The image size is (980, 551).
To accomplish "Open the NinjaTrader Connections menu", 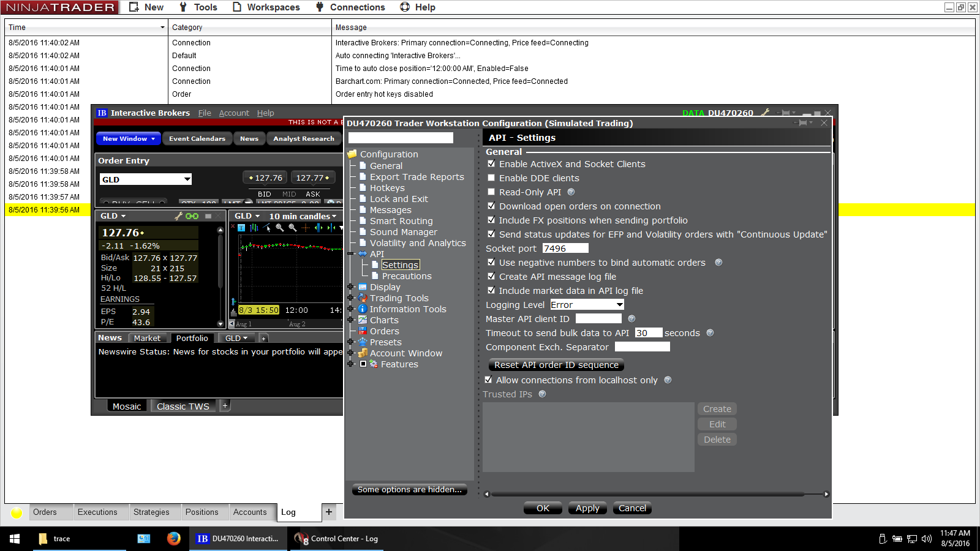I will [x=350, y=7].
